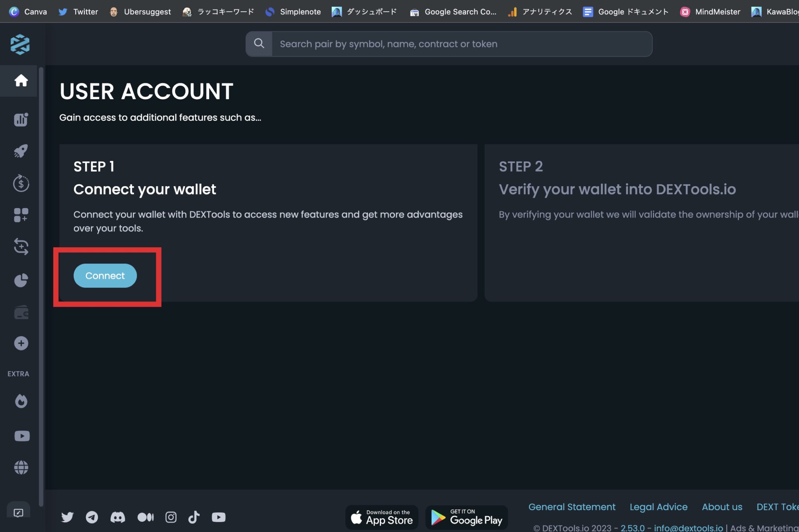Open the Canva bookmark in the bookmarks bar

tap(28, 11)
